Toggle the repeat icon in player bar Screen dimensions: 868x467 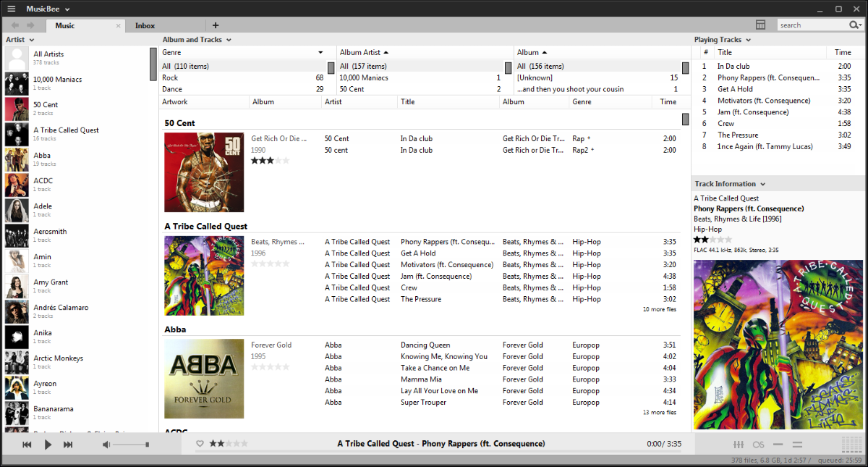(778, 445)
